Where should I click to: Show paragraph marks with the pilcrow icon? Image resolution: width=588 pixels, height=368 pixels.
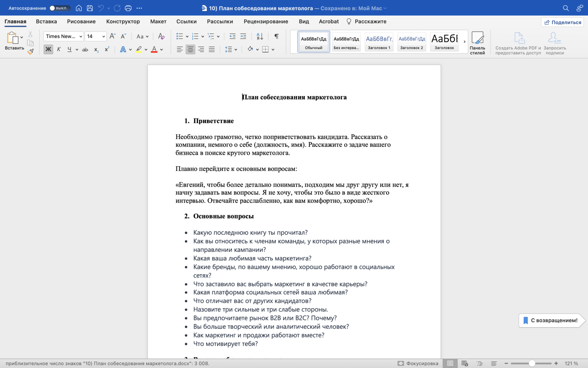(276, 36)
